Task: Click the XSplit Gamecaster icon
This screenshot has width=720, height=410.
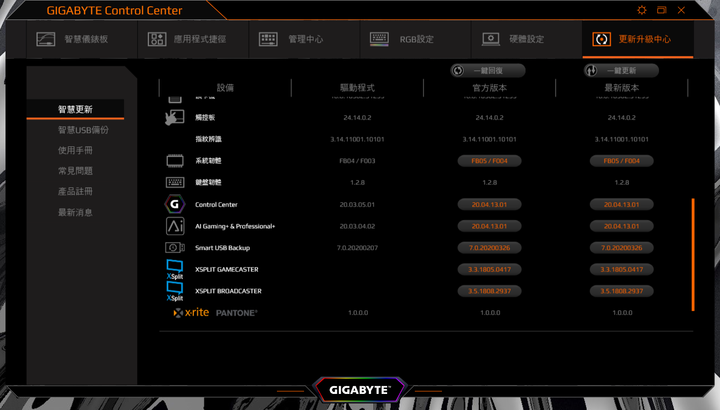Action: (175, 269)
